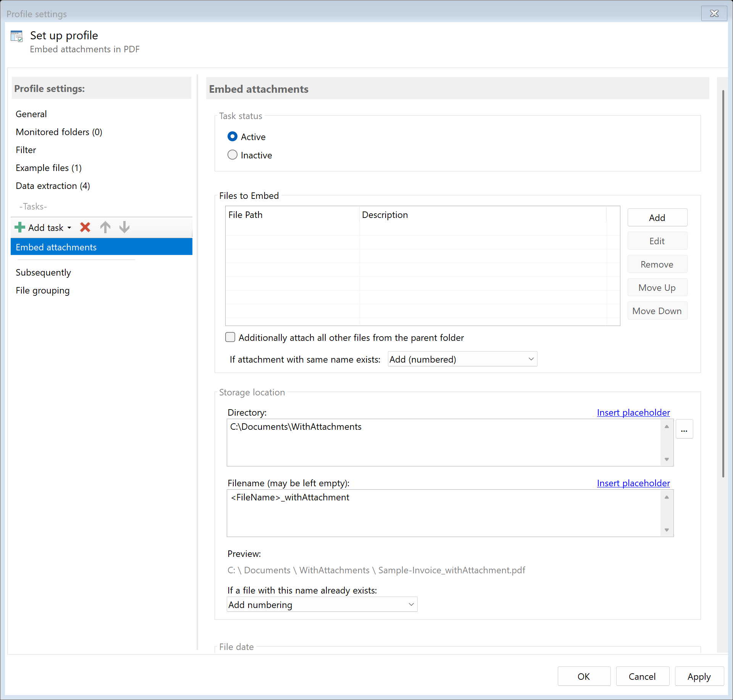Screen dimensions: 733x700
Task: Delete selected task with the red X icon
Action: (x=85, y=227)
